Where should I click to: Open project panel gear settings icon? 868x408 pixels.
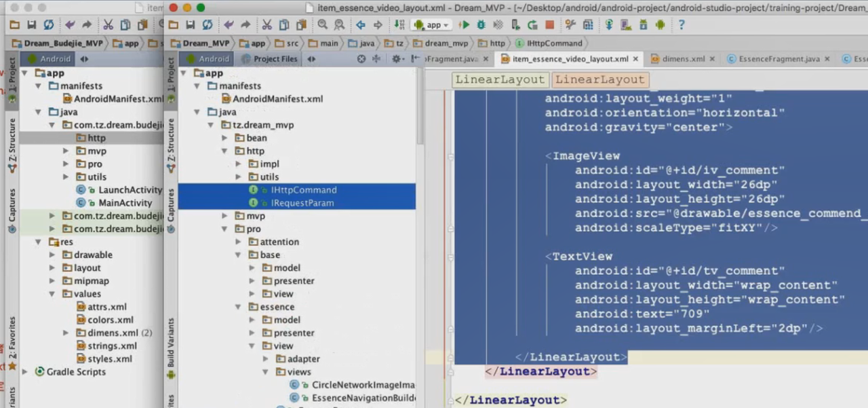(x=397, y=59)
